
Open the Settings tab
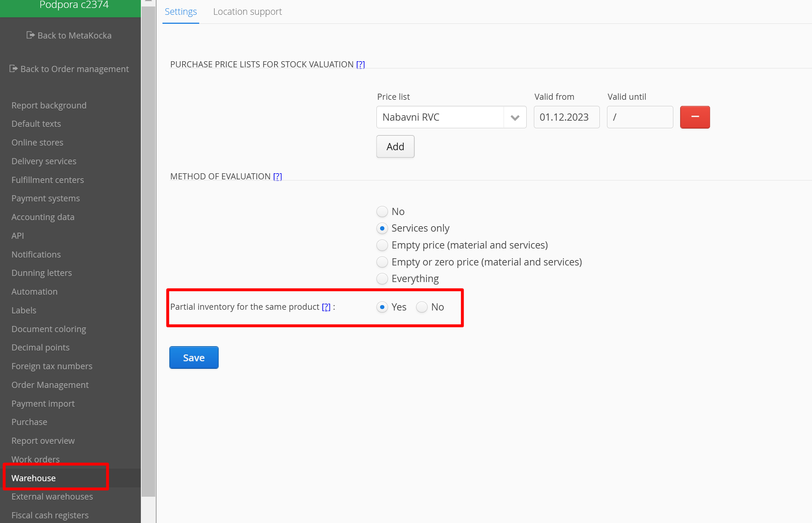pos(180,12)
